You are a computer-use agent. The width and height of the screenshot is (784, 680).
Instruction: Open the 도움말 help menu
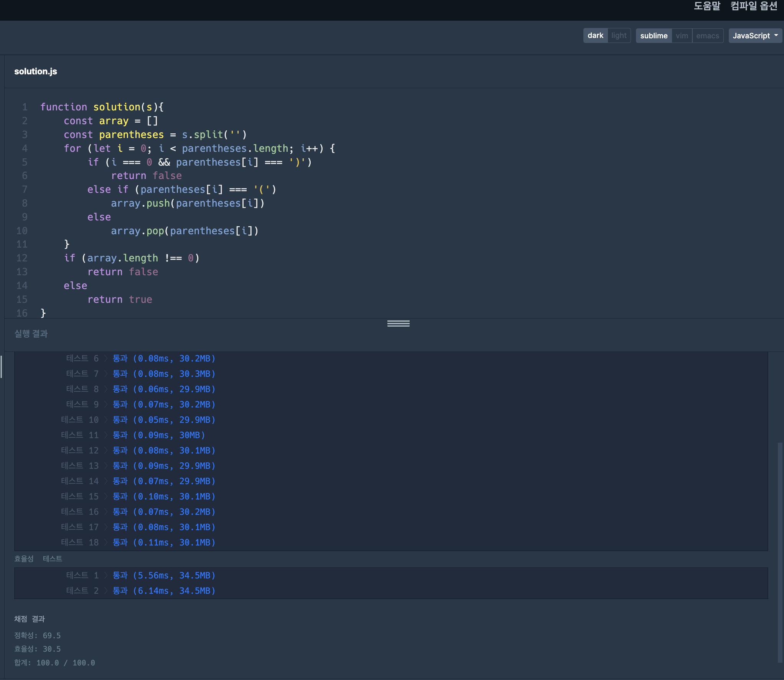(x=707, y=6)
